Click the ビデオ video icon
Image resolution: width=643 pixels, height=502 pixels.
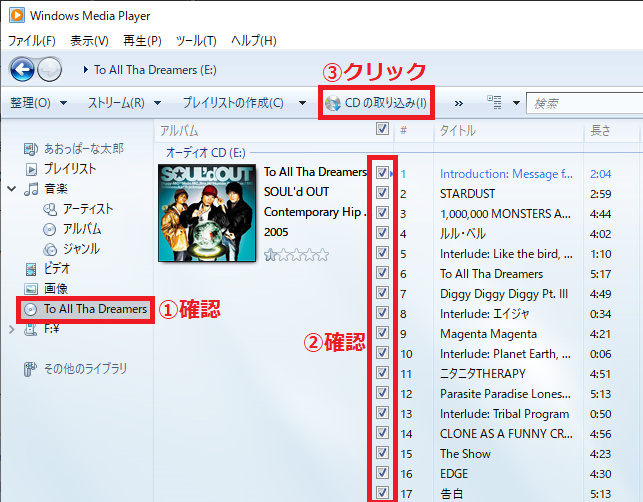(x=31, y=269)
